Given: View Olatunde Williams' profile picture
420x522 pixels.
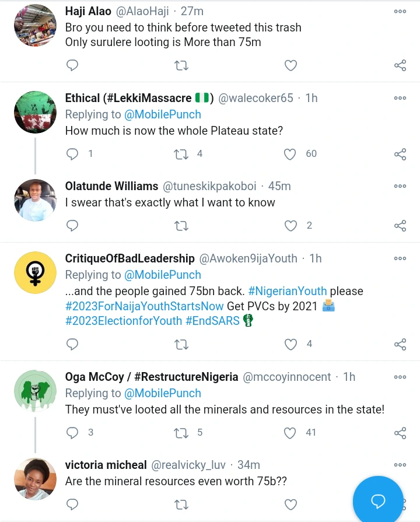Looking at the screenshot, I should click(35, 200).
